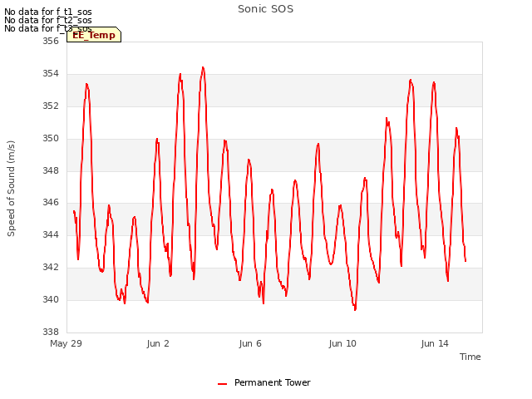
Task: Click the 350 y-axis tick label
Action: 51,139
